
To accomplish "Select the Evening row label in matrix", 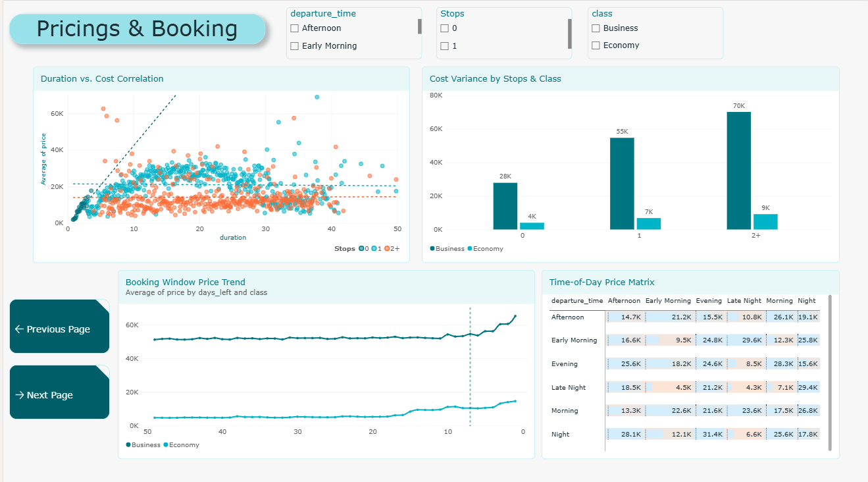I will [565, 364].
